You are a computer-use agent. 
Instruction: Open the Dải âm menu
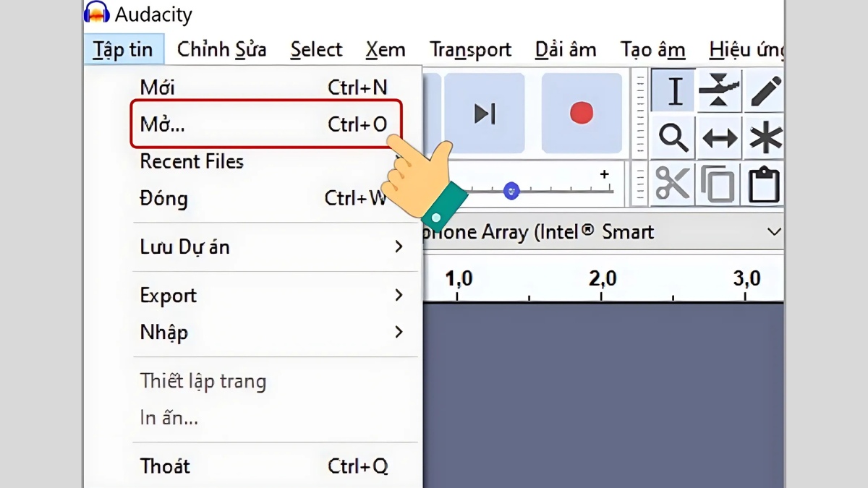coord(566,50)
